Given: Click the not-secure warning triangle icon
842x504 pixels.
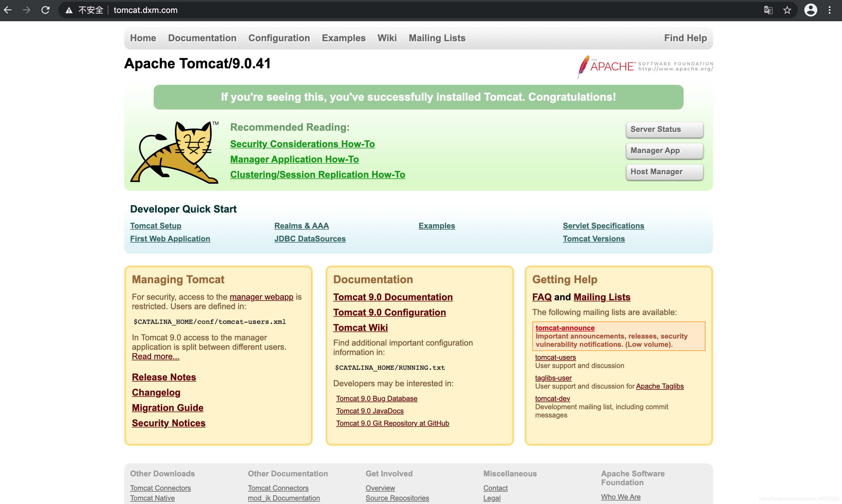Looking at the screenshot, I should click(69, 10).
